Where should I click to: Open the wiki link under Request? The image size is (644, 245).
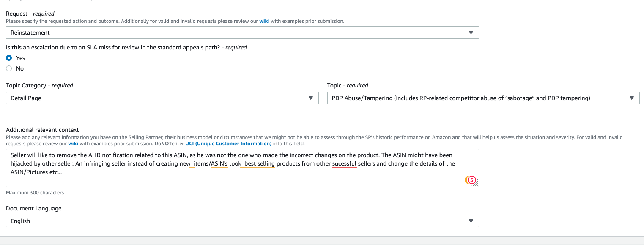click(264, 21)
